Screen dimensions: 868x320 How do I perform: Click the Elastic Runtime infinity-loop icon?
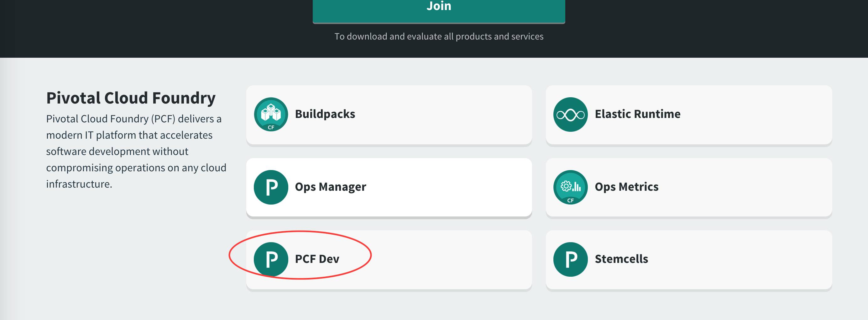(x=571, y=114)
